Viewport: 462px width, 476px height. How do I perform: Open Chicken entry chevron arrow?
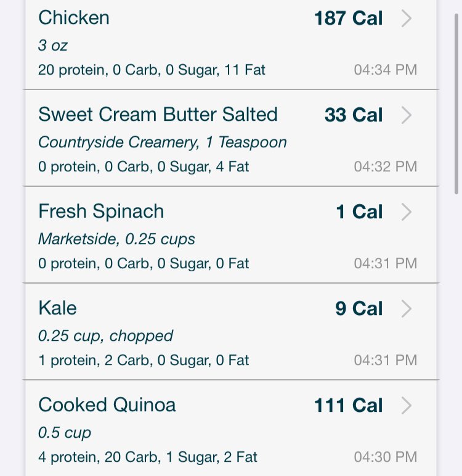click(407, 18)
